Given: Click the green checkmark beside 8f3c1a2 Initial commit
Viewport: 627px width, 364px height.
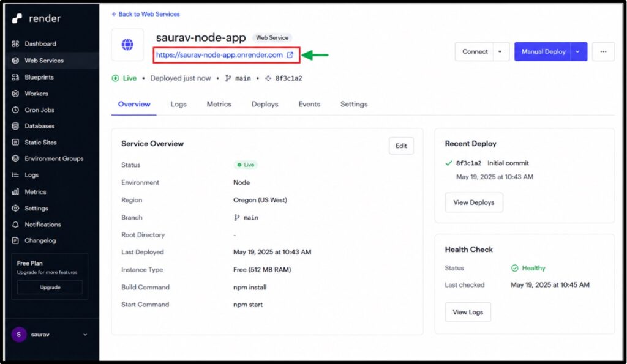Looking at the screenshot, I should 449,163.
